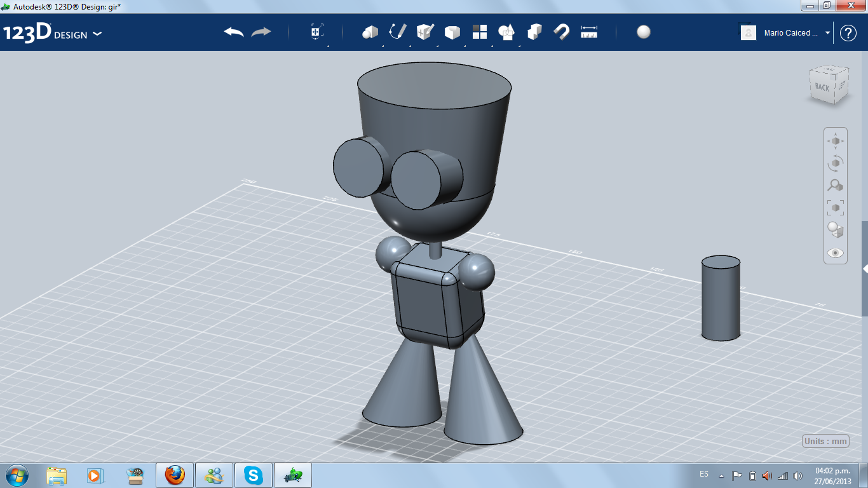Activate the Snap magnet tool
The image size is (868, 488).
coord(562,32)
